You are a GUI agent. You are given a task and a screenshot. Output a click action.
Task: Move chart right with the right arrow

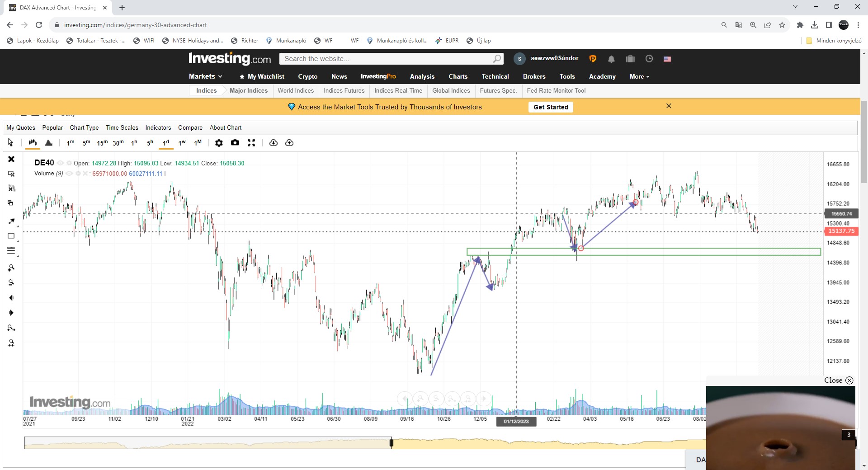pos(11,313)
